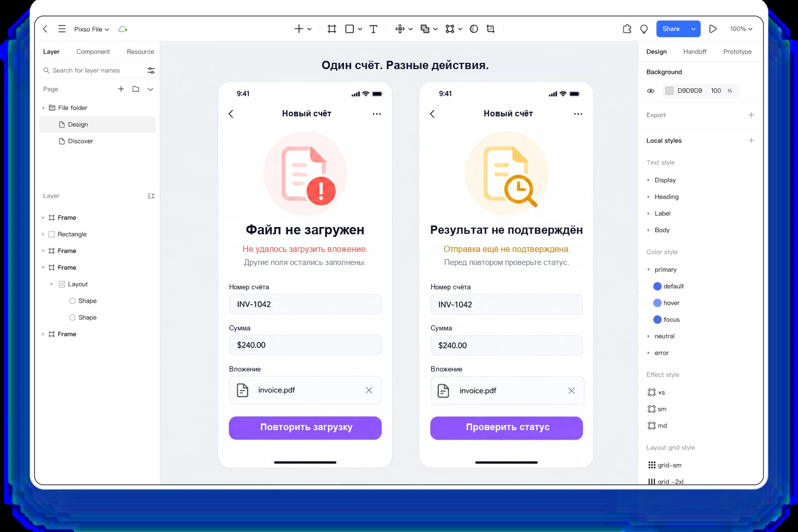Open the 100% zoom level dropdown
798x532 pixels.
point(741,29)
